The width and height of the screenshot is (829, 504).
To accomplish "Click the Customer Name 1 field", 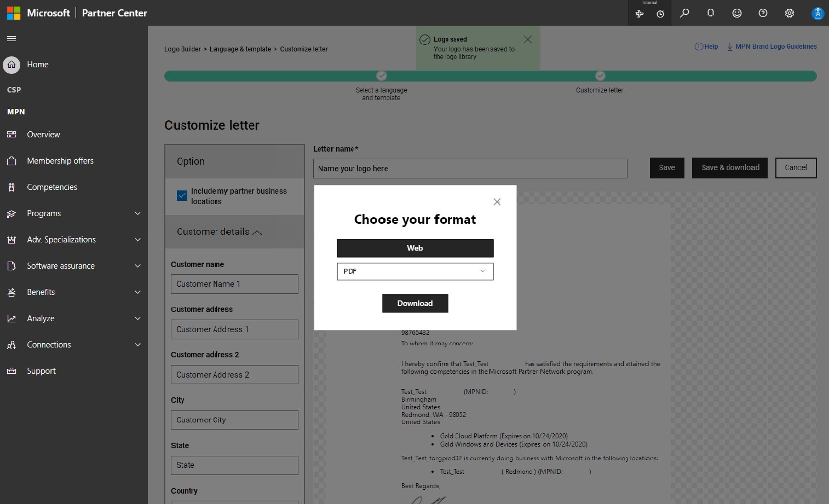I will pyautogui.click(x=234, y=284).
